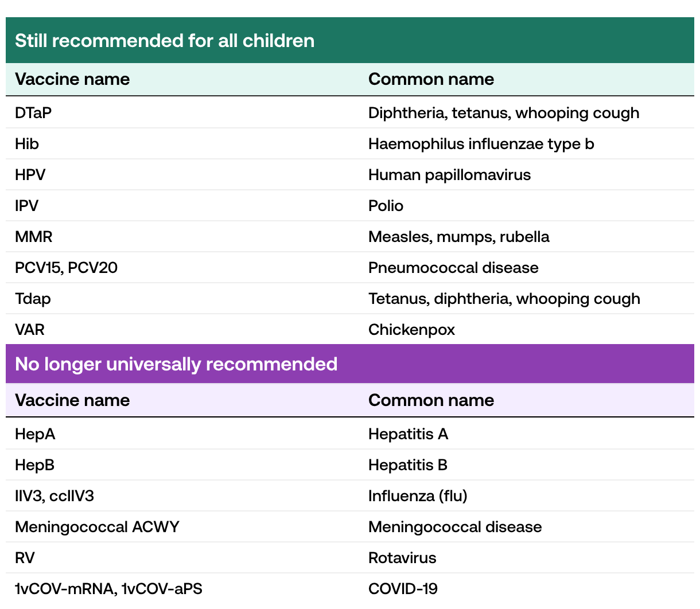
Task: Click the "Meningococcal ACWY" vaccine name
Action: (x=97, y=527)
